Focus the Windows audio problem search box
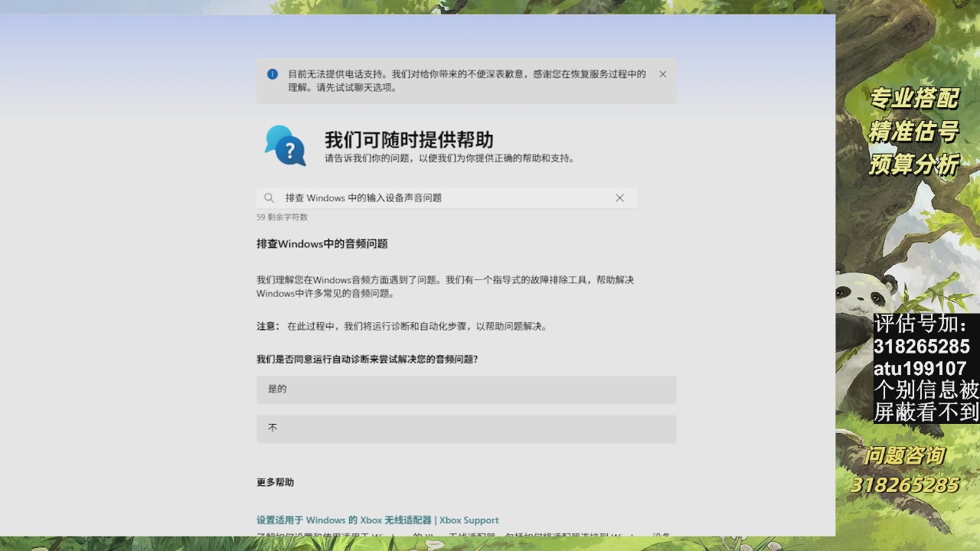This screenshot has width=980, height=551. click(446, 197)
